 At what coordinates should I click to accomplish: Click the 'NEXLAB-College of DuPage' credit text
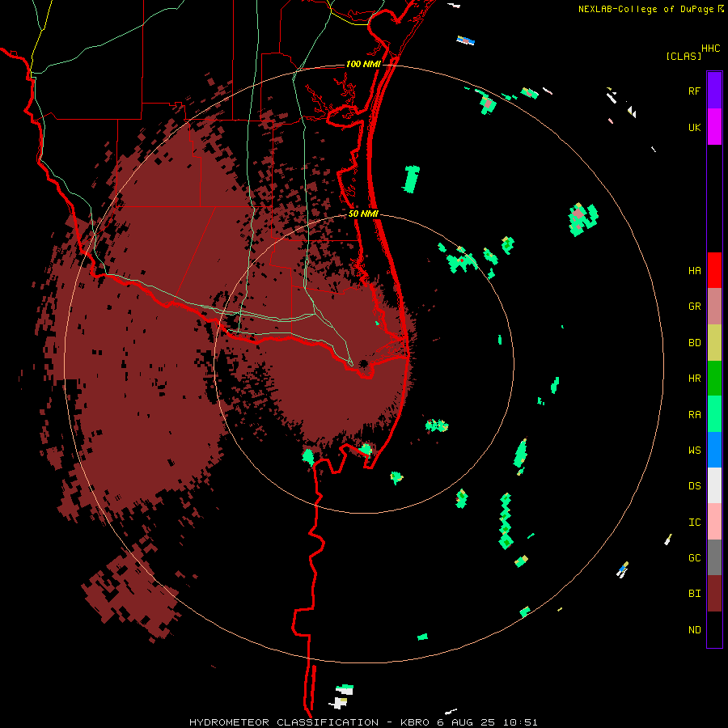coord(645,9)
